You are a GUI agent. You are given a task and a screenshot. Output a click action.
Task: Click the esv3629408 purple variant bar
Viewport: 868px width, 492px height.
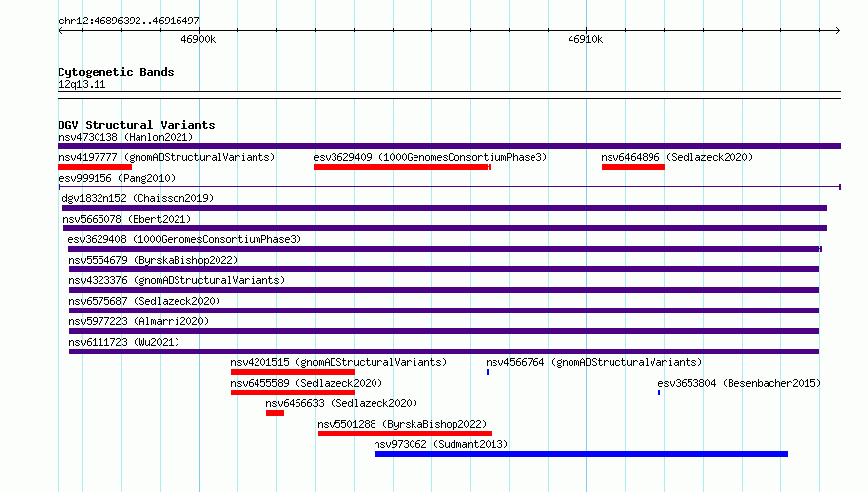tap(445, 249)
